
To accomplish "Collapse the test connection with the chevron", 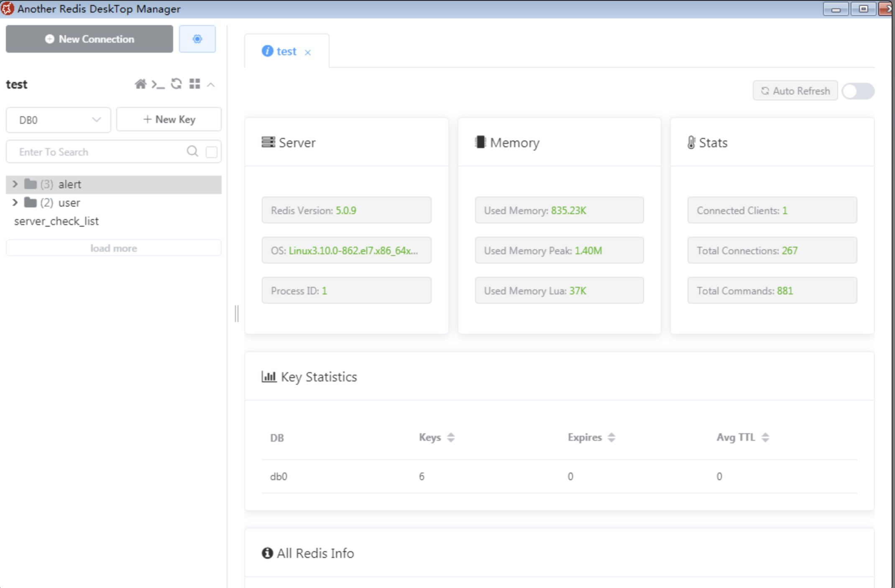I will point(211,84).
